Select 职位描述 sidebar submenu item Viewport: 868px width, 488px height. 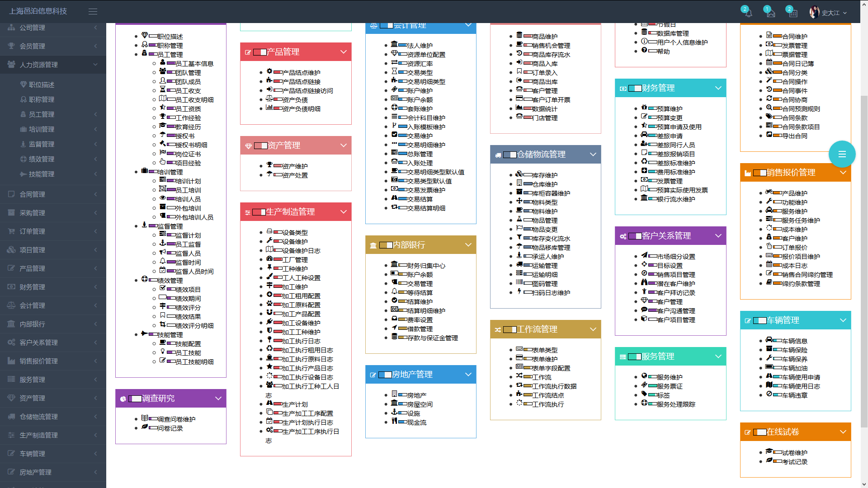pos(42,85)
